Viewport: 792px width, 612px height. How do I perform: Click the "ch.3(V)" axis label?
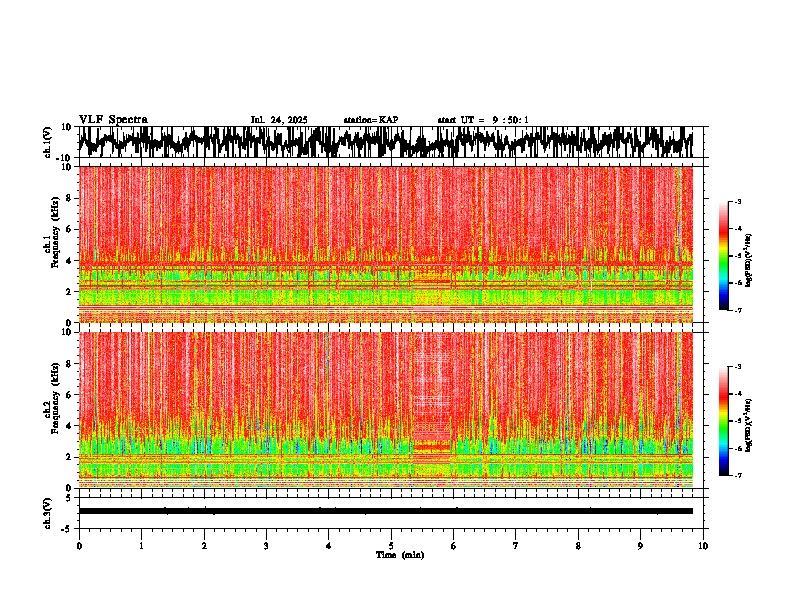click(48, 513)
